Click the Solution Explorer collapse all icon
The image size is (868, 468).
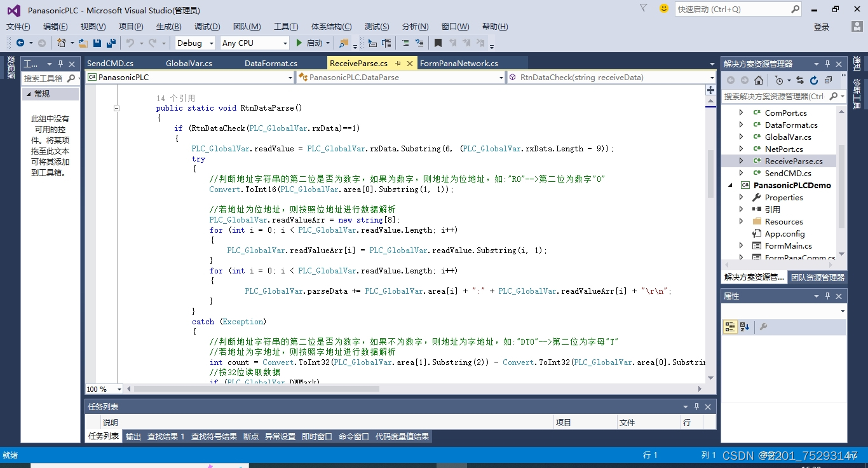pos(827,80)
